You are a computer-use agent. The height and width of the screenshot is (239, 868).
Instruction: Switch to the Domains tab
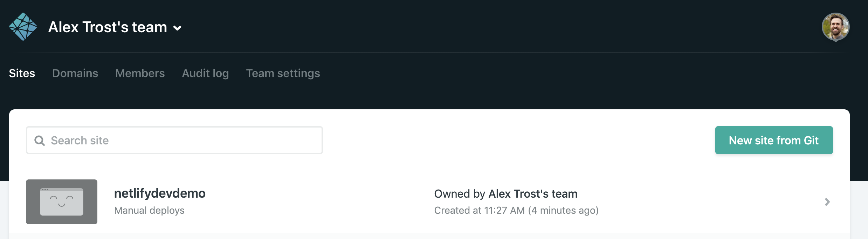click(x=75, y=74)
